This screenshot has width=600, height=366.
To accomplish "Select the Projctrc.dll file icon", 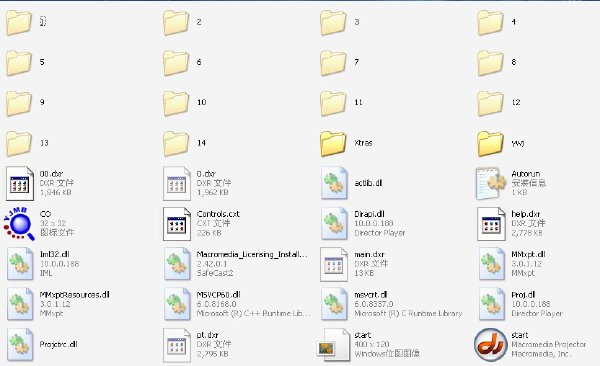I will 20,345.
